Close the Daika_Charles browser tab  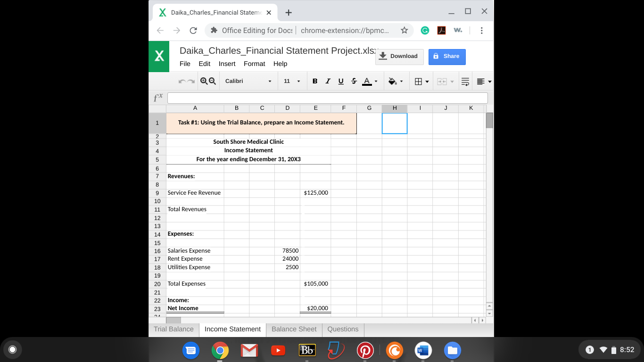pyautogui.click(x=269, y=13)
